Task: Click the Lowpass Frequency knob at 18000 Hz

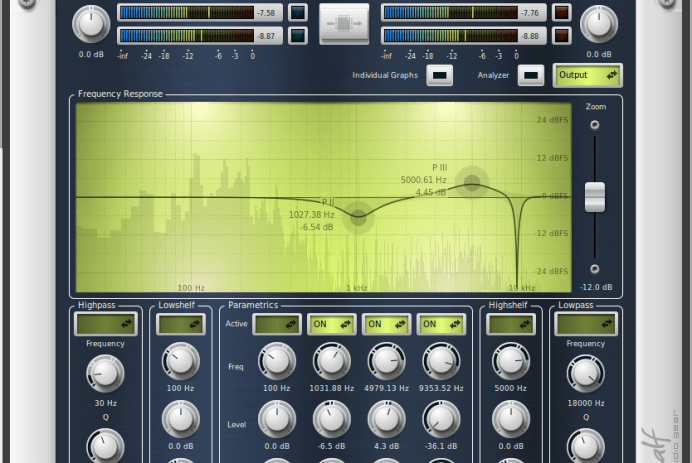Action: click(x=585, y=373)
